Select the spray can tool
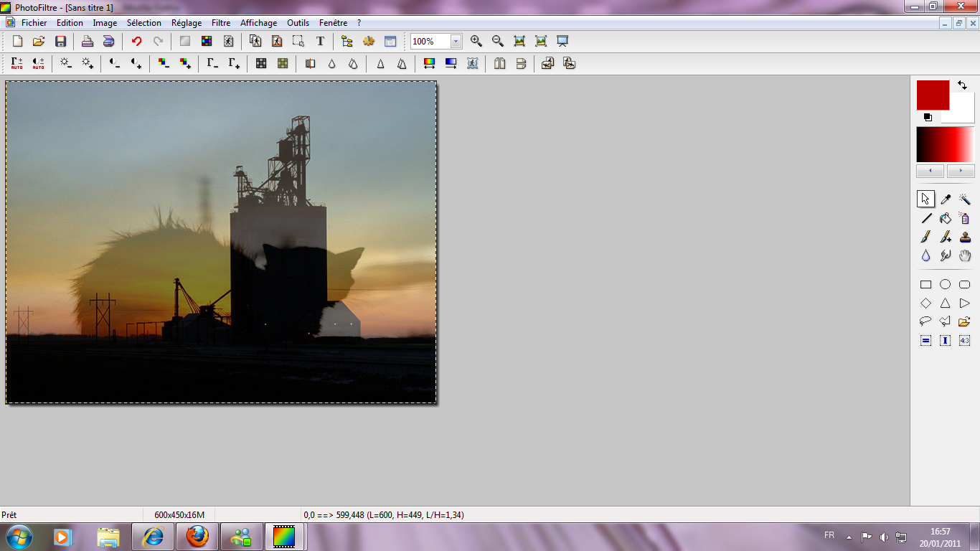The height and width of the screenshot is (551, 980). coord(965,218)
